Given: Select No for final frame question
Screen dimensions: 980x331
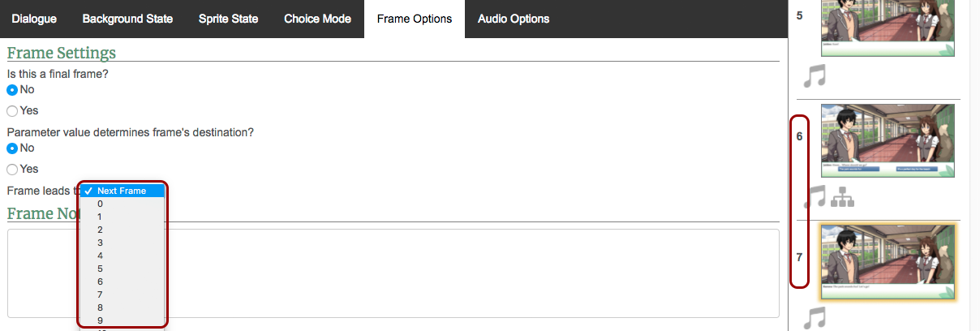Looking at the screenshot, I should click(12, 90).
